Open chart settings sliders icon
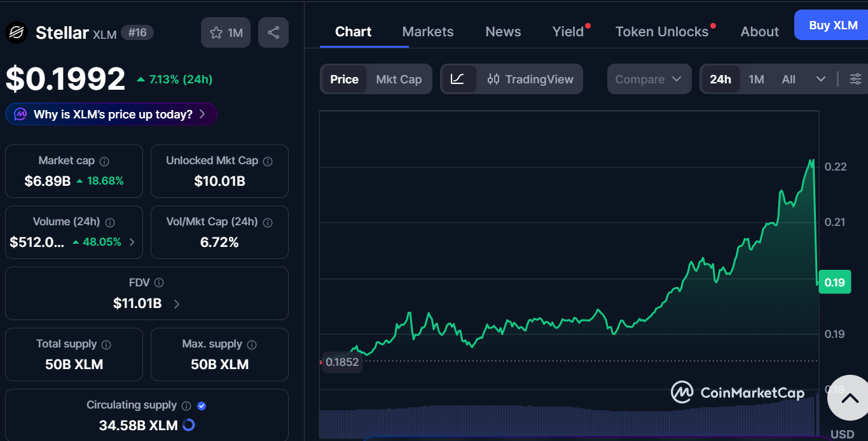 856,79
